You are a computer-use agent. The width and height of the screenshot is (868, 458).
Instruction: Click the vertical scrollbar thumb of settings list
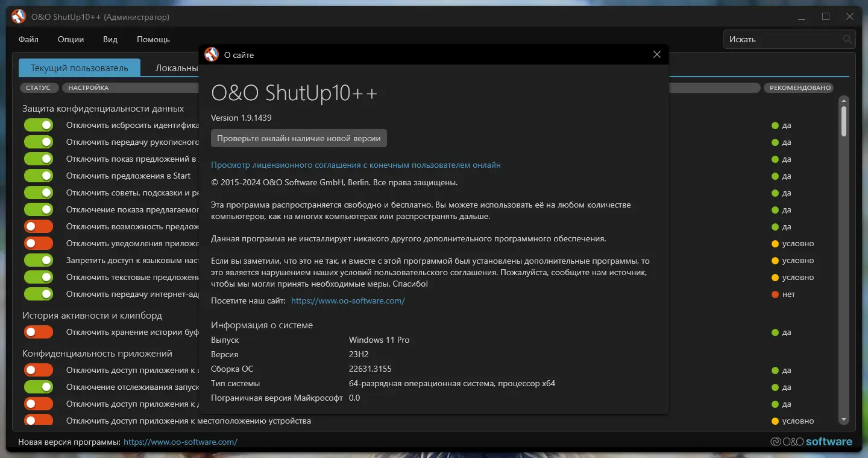click(x=844, y=121)
